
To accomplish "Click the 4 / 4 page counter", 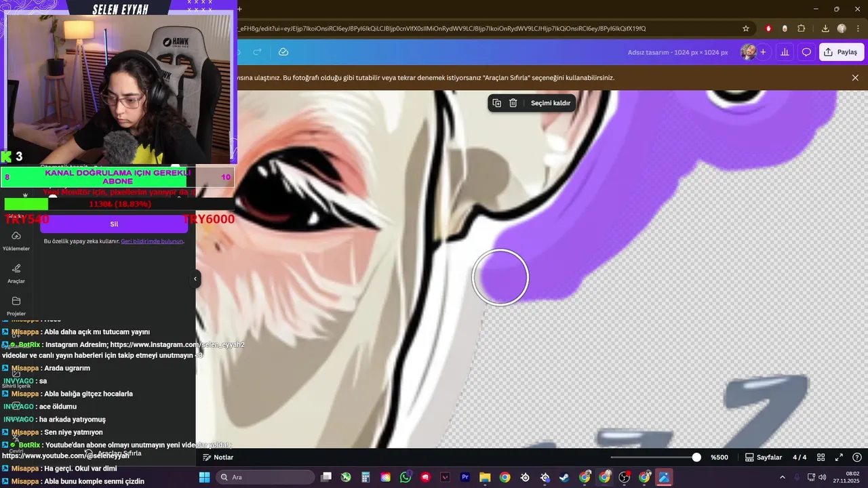I will pyautogui.click(x=800, y=457).
